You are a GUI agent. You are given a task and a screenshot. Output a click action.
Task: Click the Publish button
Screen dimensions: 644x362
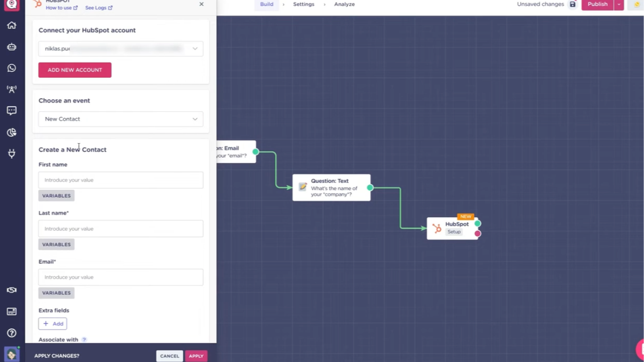click(x=598, y=4)
